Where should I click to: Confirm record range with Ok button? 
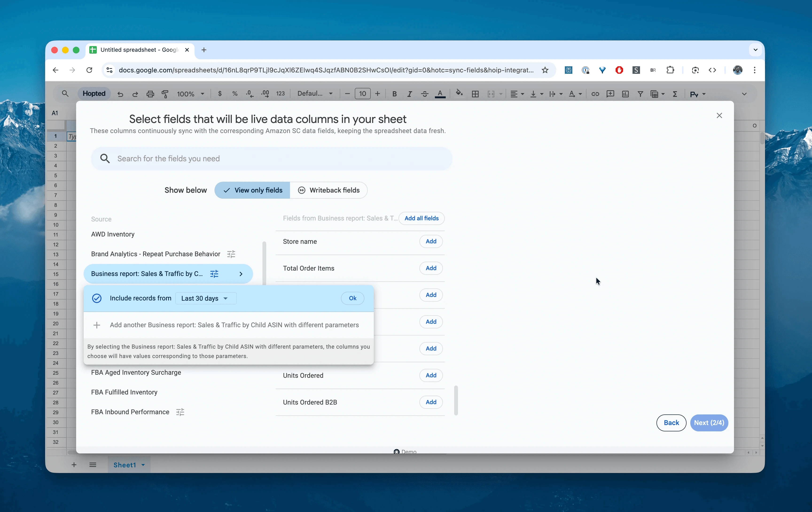click(x=352, y=298)
